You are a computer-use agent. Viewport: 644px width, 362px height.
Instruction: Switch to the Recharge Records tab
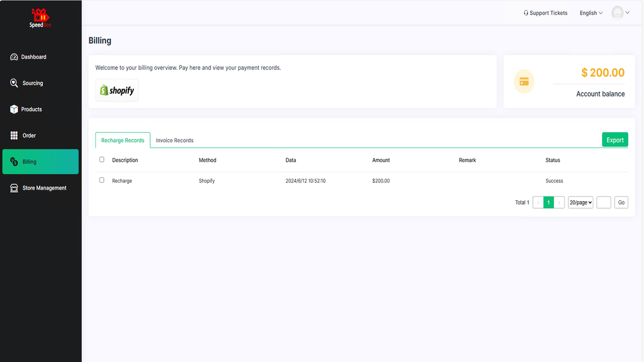[123, 140]
